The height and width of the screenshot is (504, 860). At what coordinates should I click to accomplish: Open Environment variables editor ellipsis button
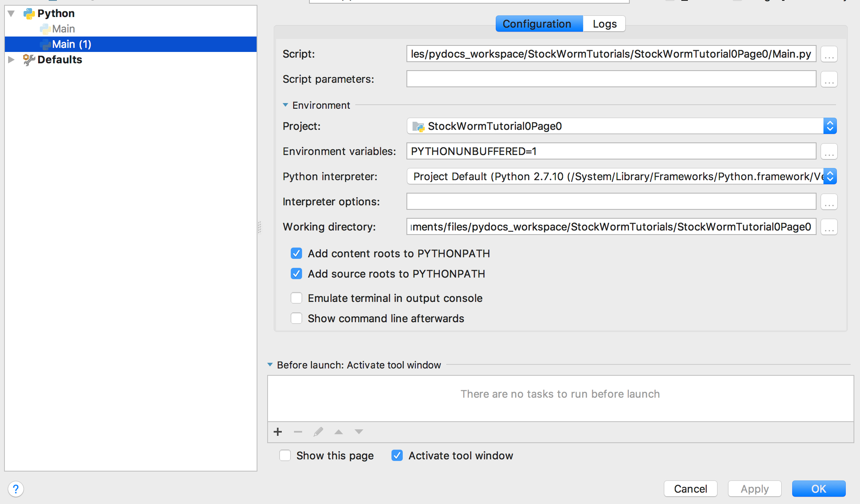pyautogui.click(x=829, y=151)
